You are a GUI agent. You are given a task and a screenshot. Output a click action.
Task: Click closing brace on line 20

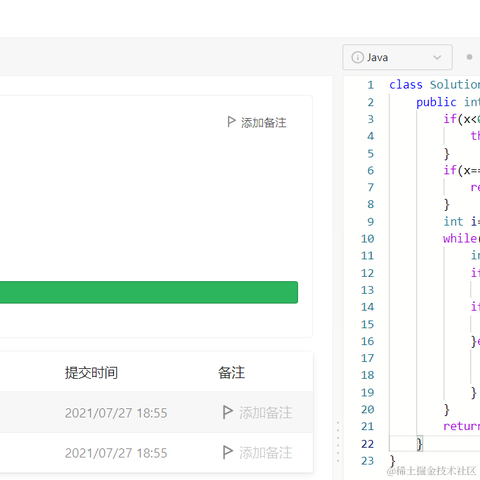(447, 409)
